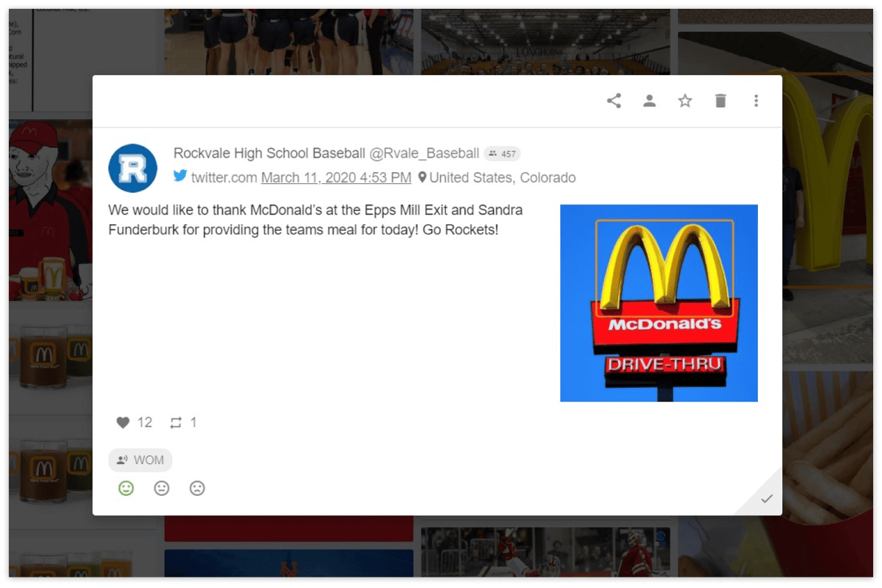Open the March 11, 2020 4:53 PM link

336,178
